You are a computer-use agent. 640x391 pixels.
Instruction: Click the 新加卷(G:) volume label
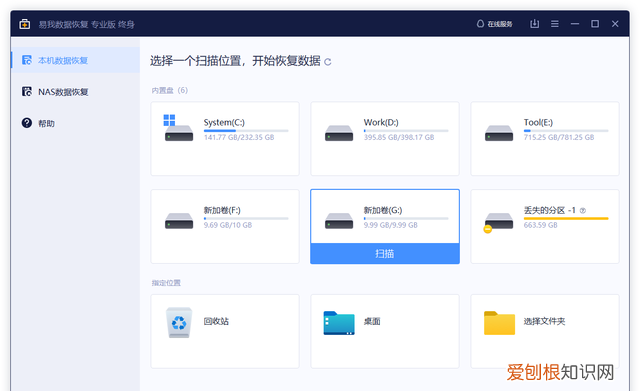click(383, 210)
